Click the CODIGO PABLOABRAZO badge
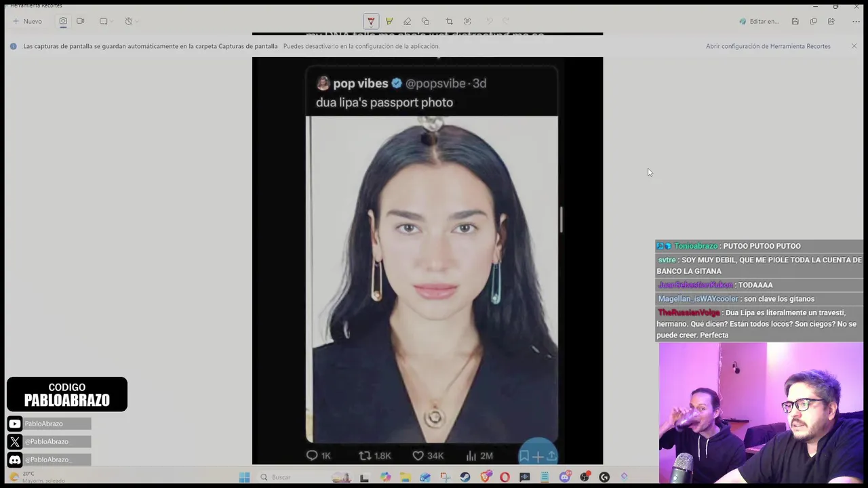 coord(67,394)
